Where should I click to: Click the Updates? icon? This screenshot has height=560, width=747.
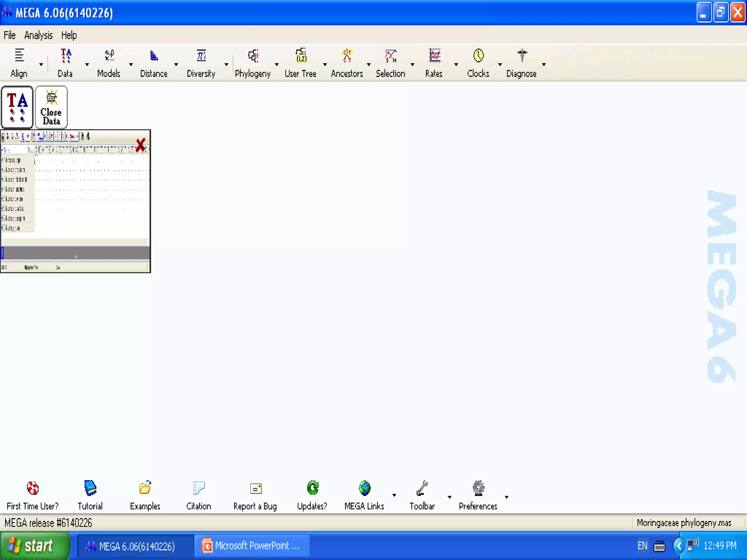pos(312,489)
